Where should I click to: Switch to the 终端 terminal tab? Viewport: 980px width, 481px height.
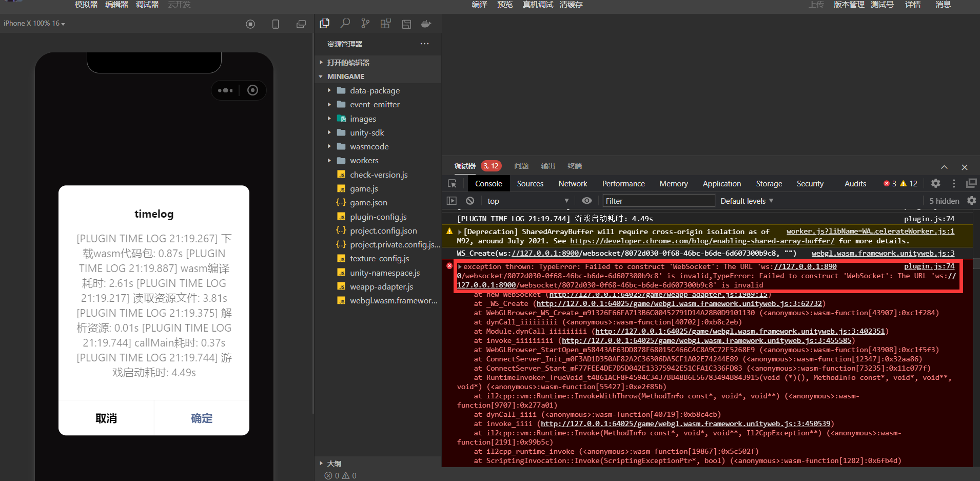(x=575, y=166)
